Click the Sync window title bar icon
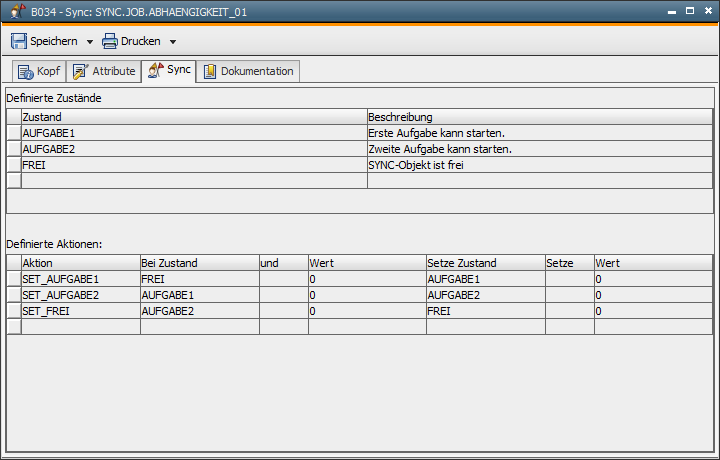720x460 pixels. (x=17, y=11)
